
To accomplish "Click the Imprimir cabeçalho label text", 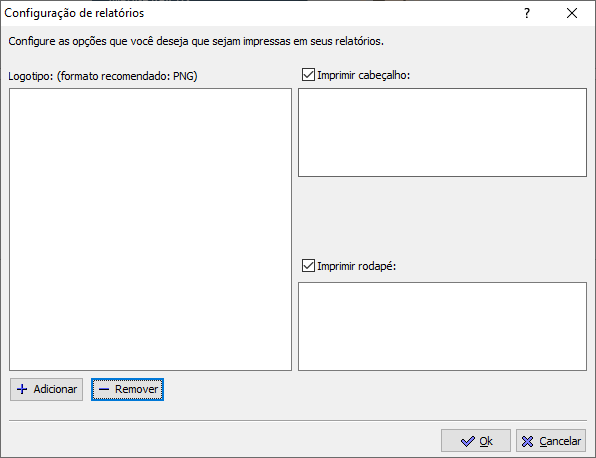I will [364, 75].
